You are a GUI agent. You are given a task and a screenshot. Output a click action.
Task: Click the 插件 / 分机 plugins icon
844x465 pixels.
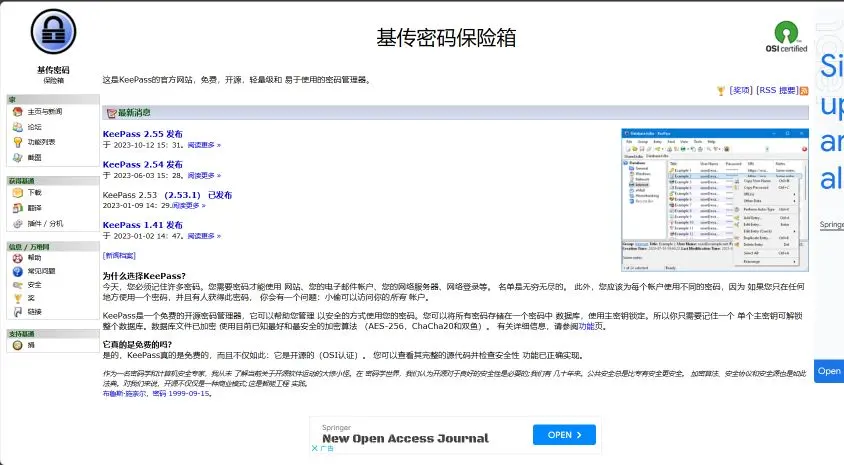[x=18, y=223]
